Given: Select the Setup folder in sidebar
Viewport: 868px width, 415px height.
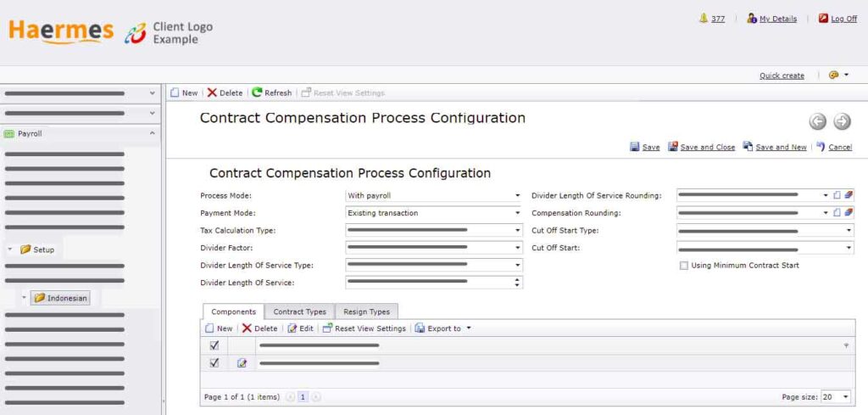Looking at the screenshot, I should tap(37, 250).
